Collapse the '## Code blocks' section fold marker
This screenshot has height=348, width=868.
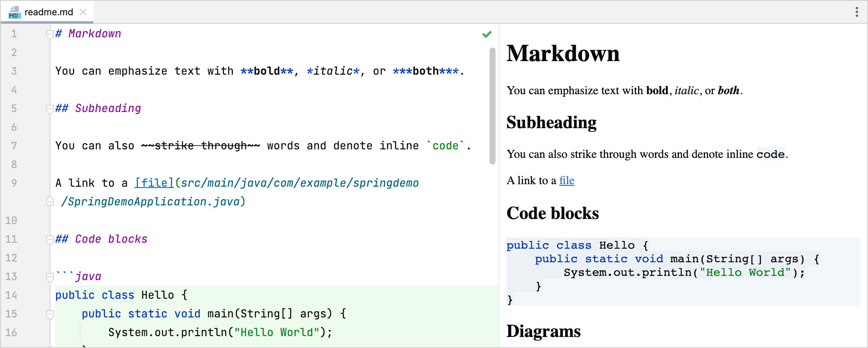[x=50, y=240]
